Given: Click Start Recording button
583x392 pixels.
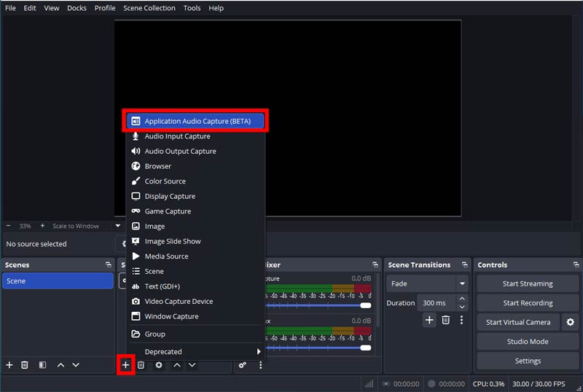Looking at the screenshot, I should pyautogui.click(x=528, y=302).
